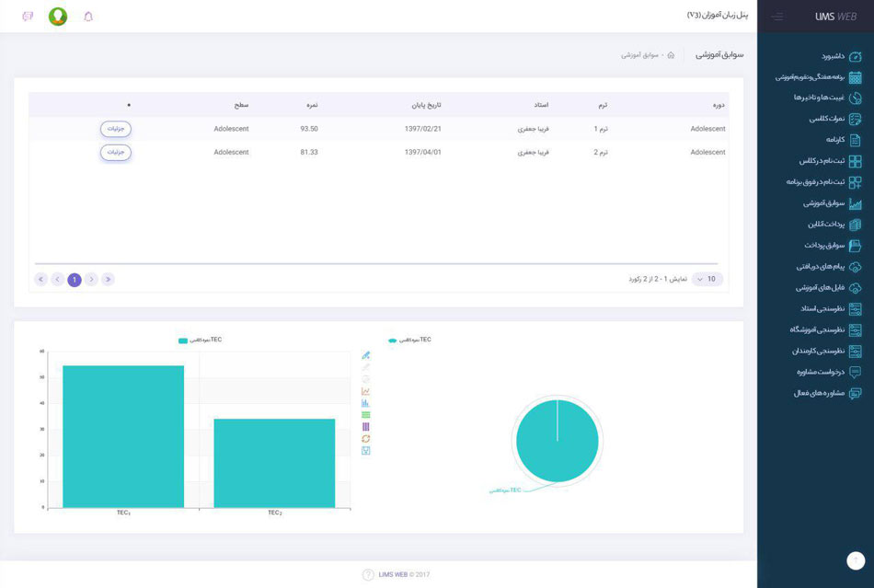The height and width of the screenshot is (588, 874).
Task: Open the messages chat icon in header
Action: click(28, 17)
